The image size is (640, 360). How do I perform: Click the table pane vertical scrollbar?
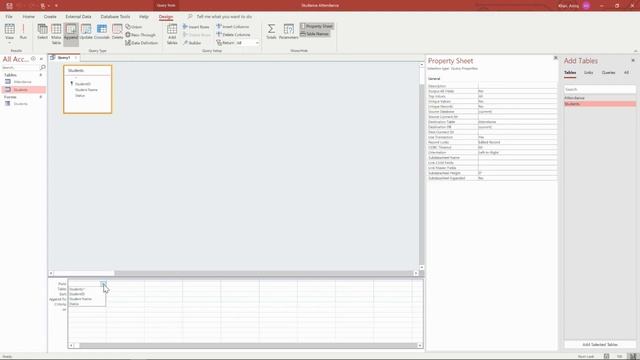422,167
